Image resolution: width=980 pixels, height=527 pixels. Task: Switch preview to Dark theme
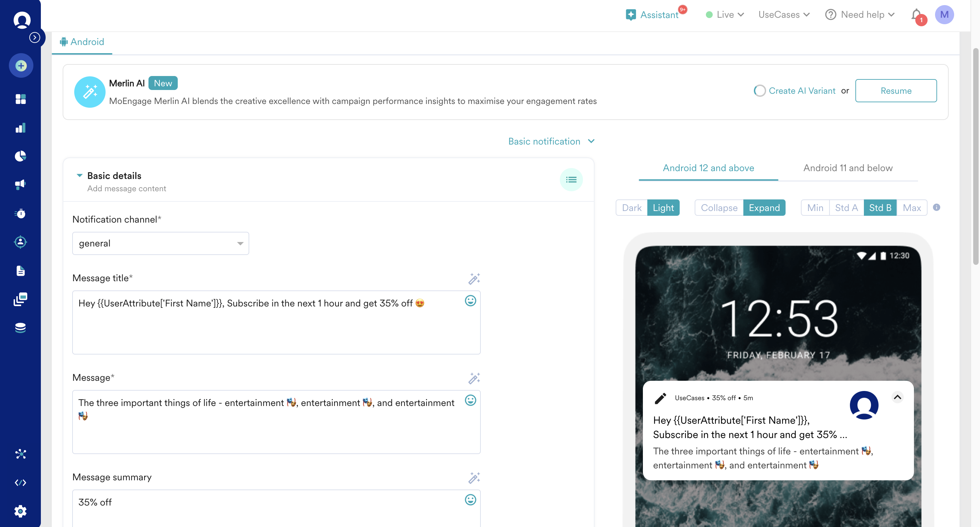click(x=631, y=208)
